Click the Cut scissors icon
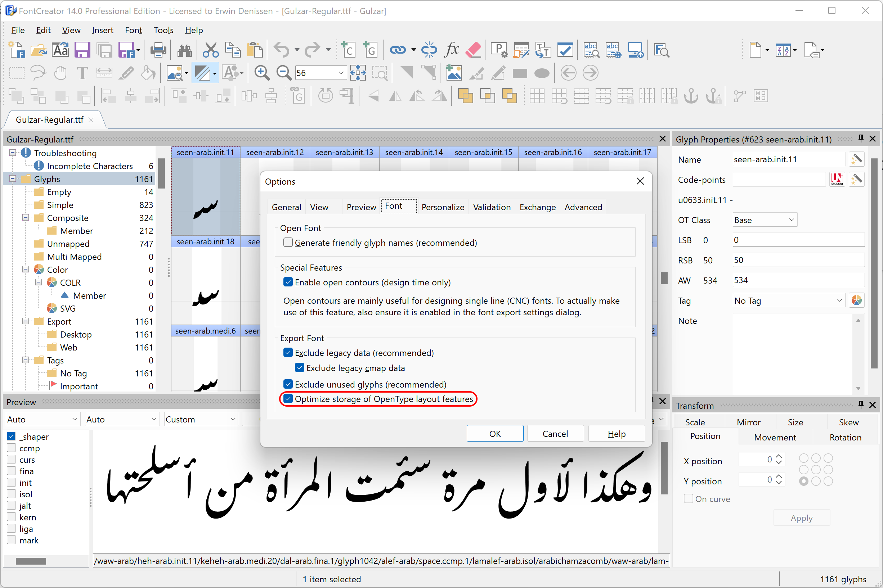The image size is (883, 588). [211, 50]
